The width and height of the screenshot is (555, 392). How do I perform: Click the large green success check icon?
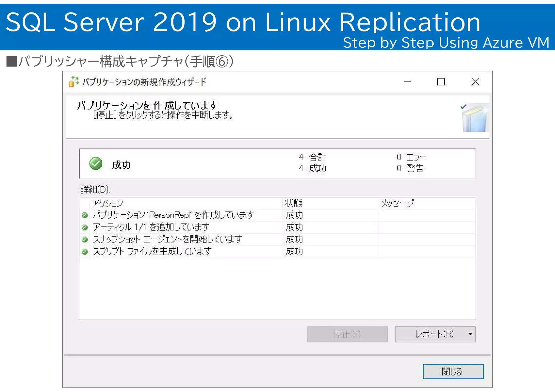click(96, 163)
